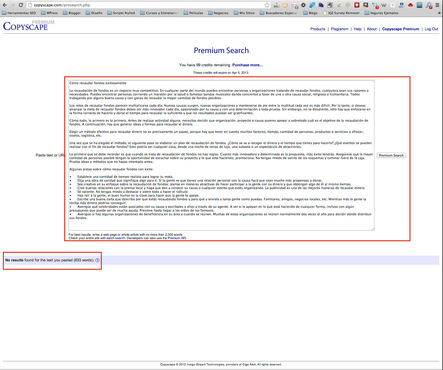This screenshot has height=370, width=443.
Task: Open the Help menu link
Action: tap(358, 29)
